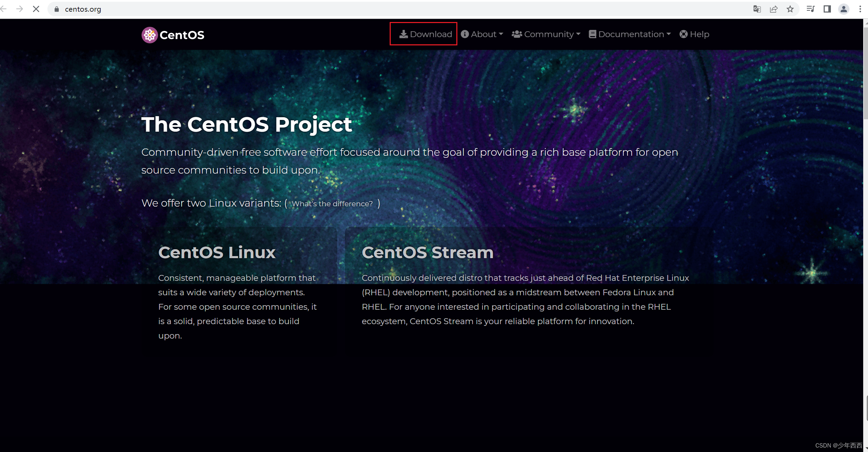The image size is (868, 452).
Task: Toggle the browser side panel icon
Action: [827, 9]
